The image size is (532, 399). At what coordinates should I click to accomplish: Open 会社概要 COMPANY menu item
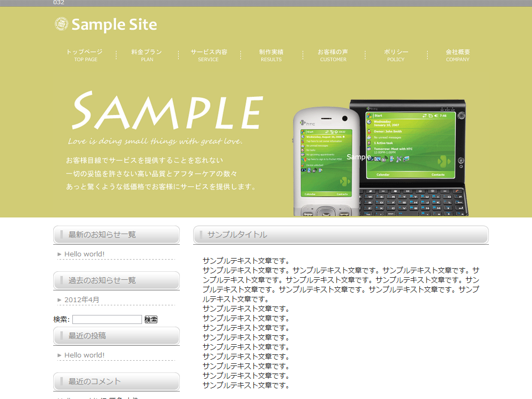[x=458, y=55]
